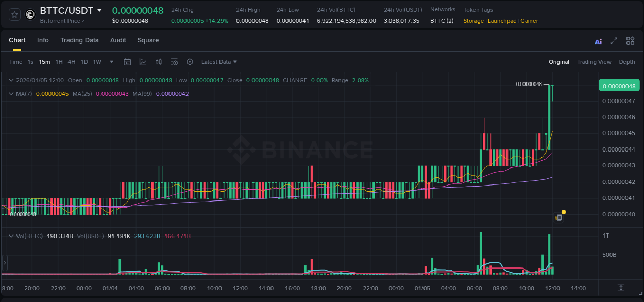Viewport: 644px width, 302px height.
Task: Click the Ai analysis icon
Action: (598, 40)
